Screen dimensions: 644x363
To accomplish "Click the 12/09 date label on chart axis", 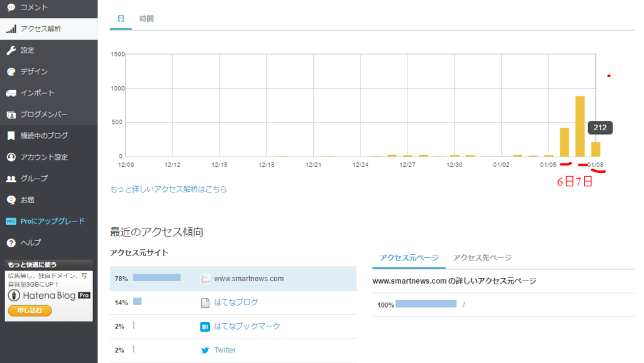I will pos(126,165).
